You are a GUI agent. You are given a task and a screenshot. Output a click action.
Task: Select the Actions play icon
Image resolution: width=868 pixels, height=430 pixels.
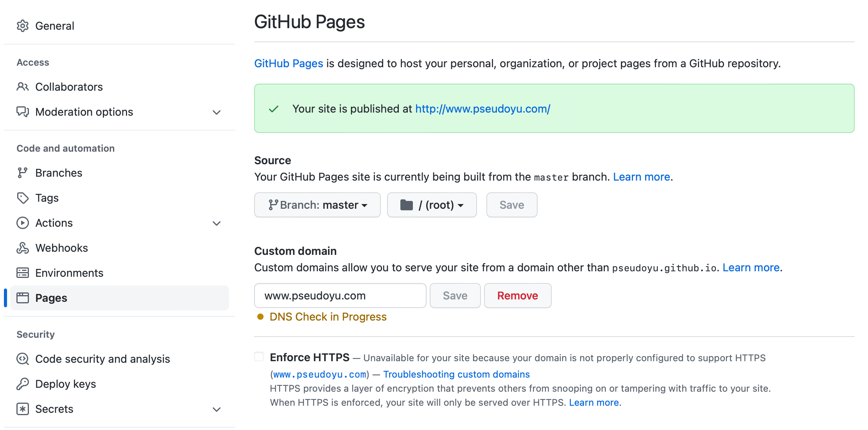coord(23,223)
